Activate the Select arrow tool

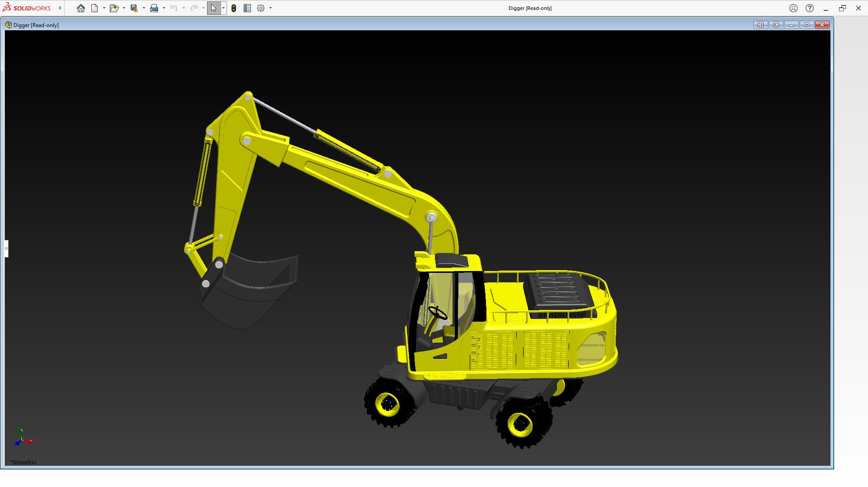tap(213, 8)
